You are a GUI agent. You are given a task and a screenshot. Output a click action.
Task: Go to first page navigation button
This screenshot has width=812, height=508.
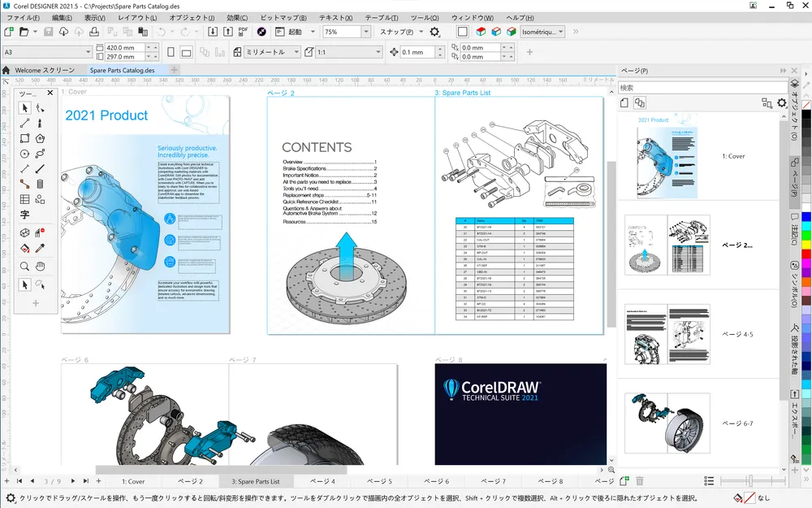click(x=19, y=481)
